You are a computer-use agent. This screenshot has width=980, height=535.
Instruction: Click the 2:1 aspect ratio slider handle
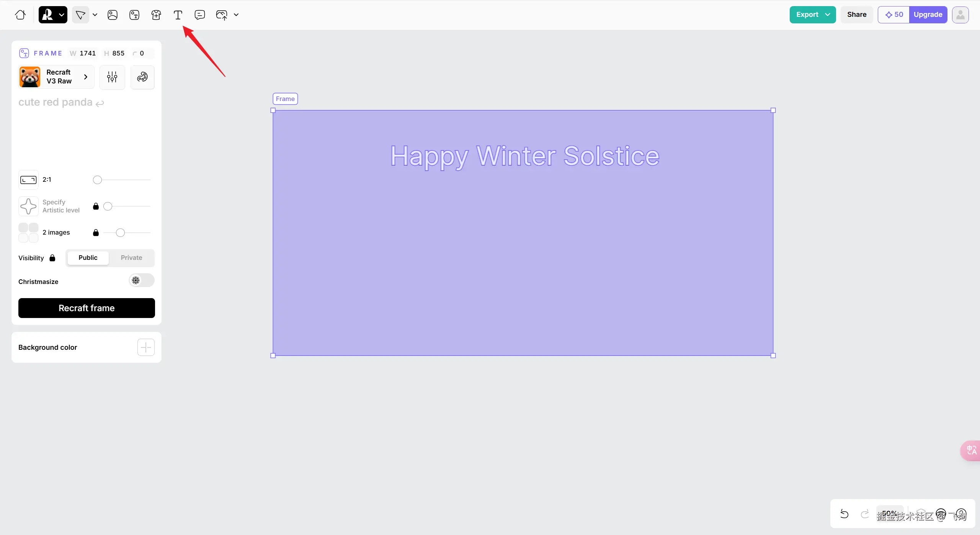(x=98, y=180)
